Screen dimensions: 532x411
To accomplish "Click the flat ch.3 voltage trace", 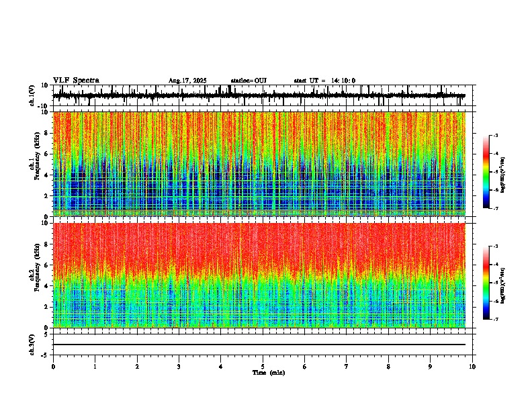I will (x=259, y=345).
